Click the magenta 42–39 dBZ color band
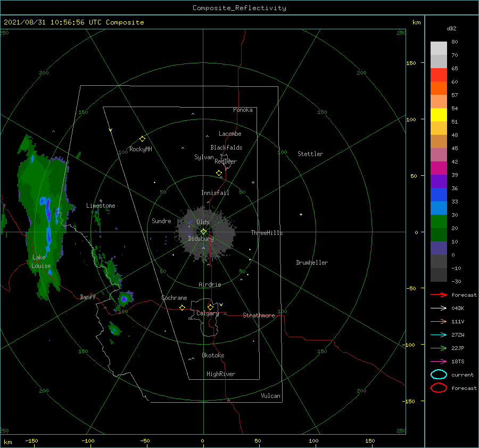This screenshot has width=479, height=448. [439, 168]
